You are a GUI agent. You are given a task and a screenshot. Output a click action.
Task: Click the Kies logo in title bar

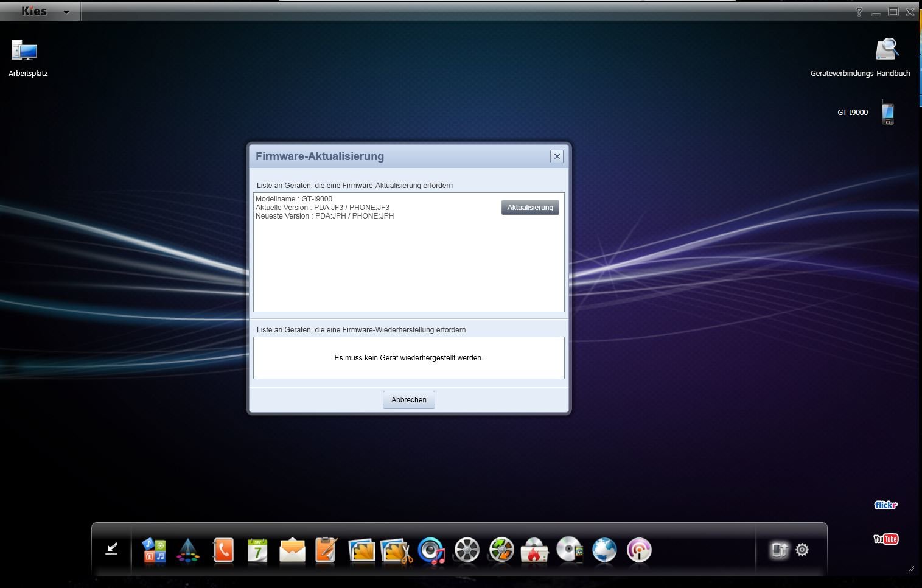[34, 11]
